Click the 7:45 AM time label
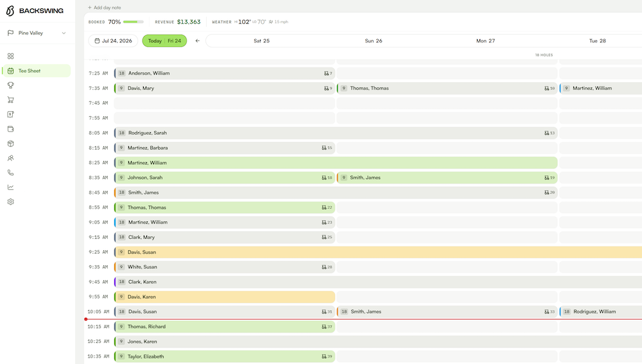The height and width of the screenshot is (364, 642). click(98, 103)
